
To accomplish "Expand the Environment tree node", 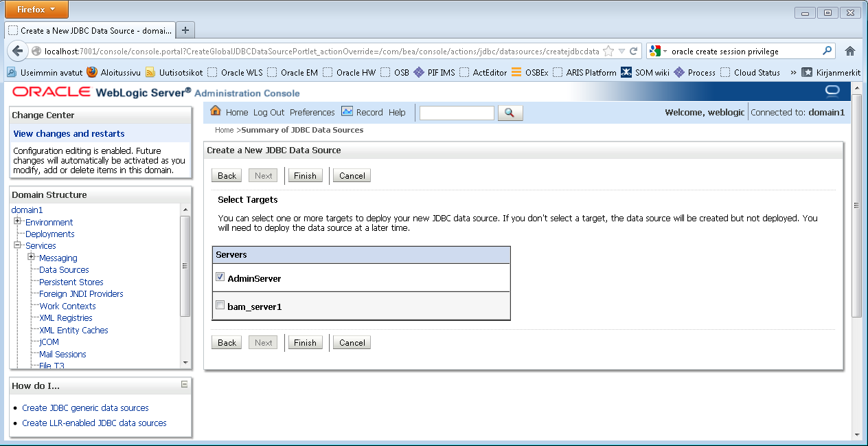I will 18,221.
